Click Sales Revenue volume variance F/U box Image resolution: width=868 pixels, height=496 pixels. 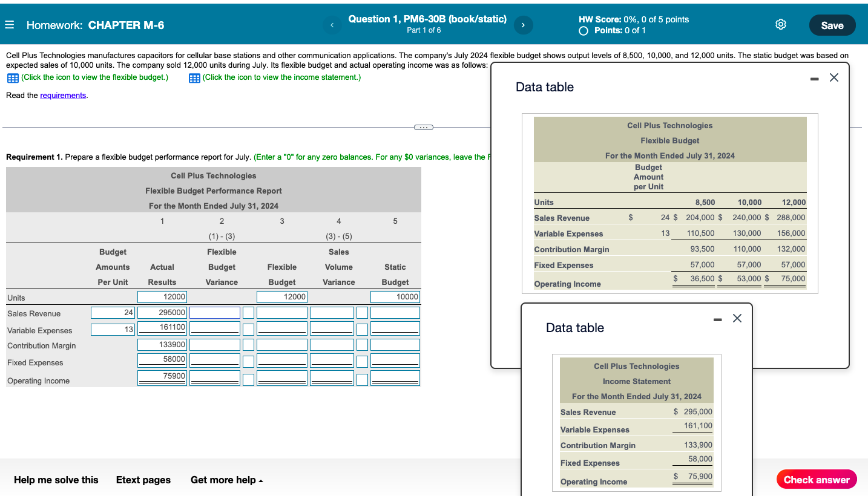(x=362, y=313)
